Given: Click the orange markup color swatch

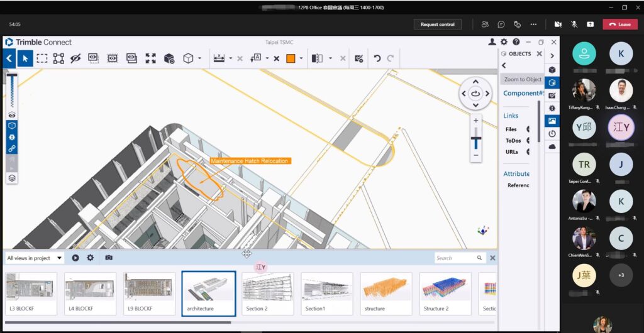Looking at the screenshot, I should (x=291, y=58).
